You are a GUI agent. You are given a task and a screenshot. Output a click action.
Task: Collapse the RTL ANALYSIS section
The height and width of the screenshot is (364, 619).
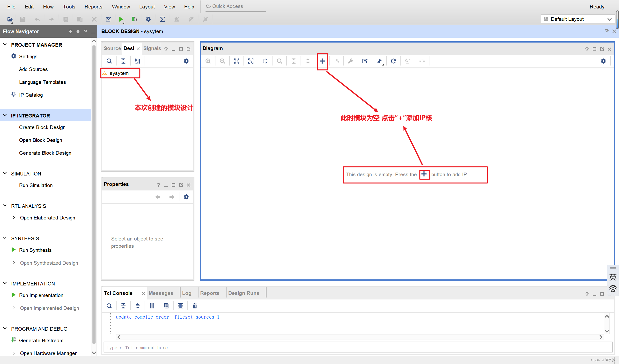click(x=5, y=206)
